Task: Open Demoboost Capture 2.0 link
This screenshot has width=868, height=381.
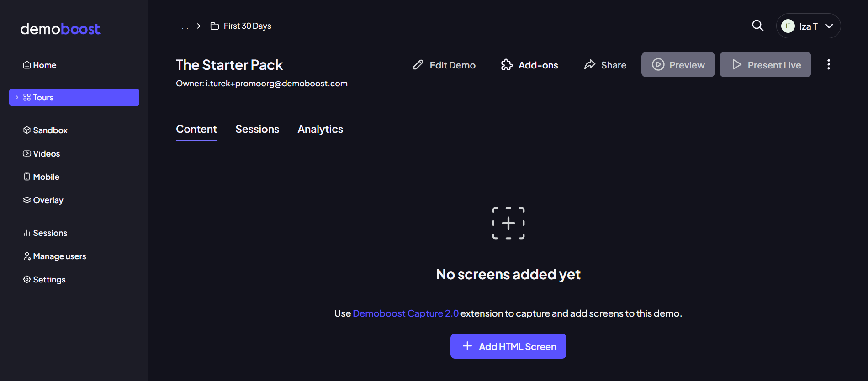Action: pyautogui.click(x=406, y=313)
